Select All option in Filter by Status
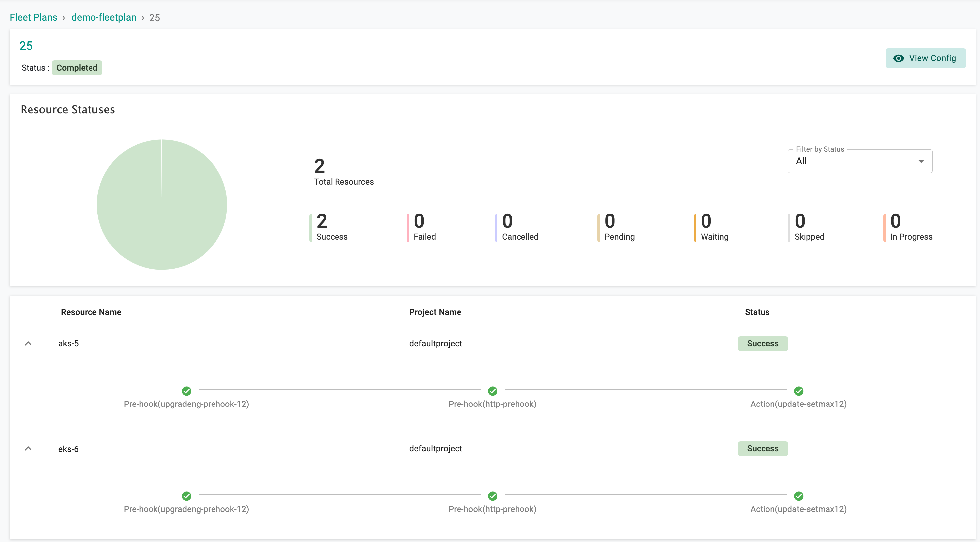This screenshot has height=542, width=980. tap(859, 161)
